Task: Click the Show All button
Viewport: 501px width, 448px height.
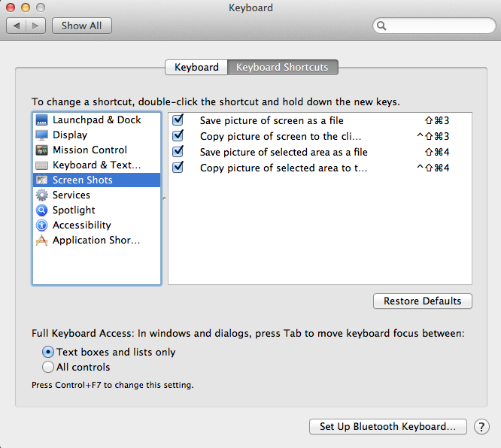Action: click(82, 26)
